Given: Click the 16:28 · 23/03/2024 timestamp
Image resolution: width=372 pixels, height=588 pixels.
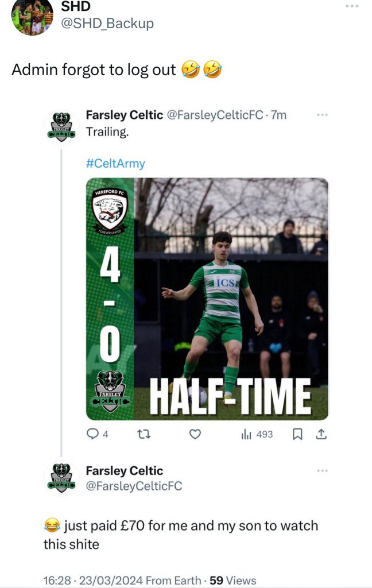Looking at the screenshot, I should click(x=93, y=581).
